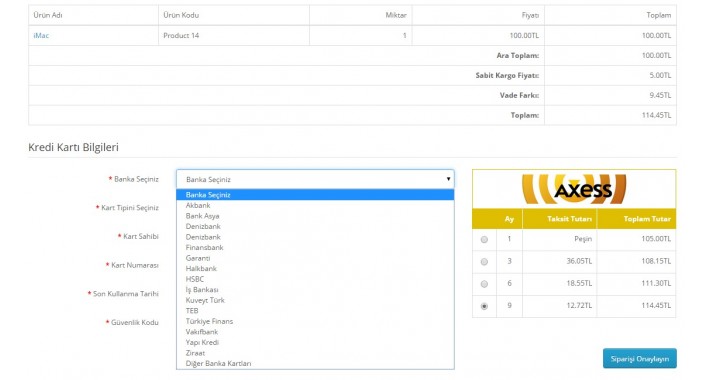The width and height of the screenshot is (710, 380).
Task: Click the Axess card logo
Action: (574, 189)
